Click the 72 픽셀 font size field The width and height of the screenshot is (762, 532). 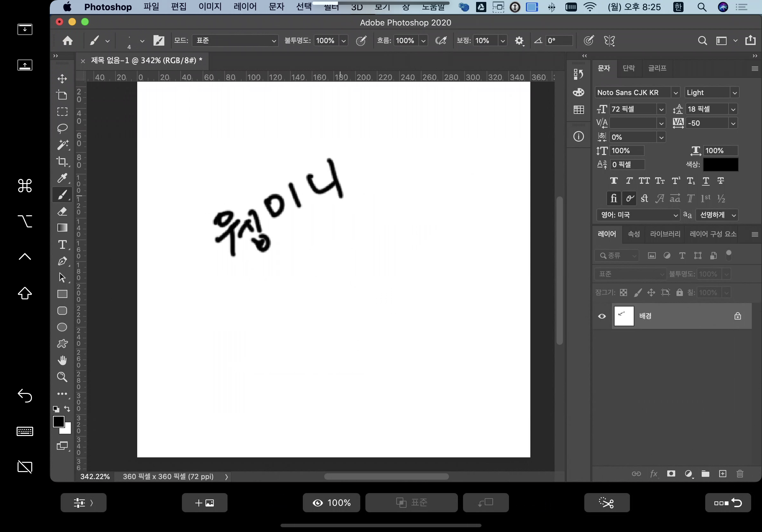632,109
